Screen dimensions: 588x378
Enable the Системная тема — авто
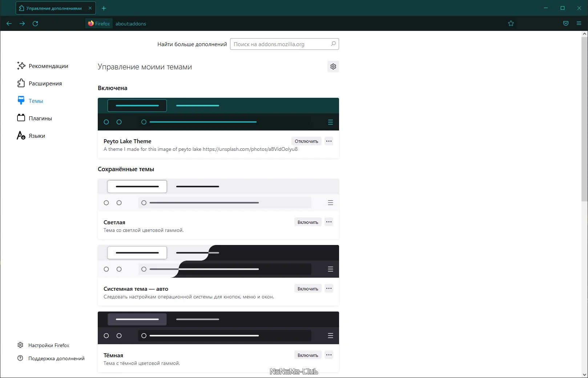coord(308,289)
